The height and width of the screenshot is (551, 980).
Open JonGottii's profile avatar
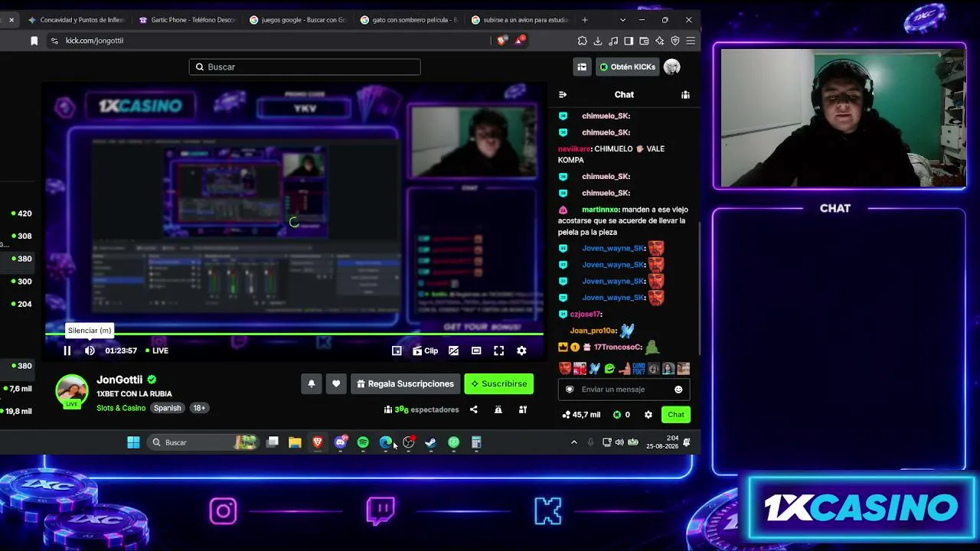pos(72,390)
